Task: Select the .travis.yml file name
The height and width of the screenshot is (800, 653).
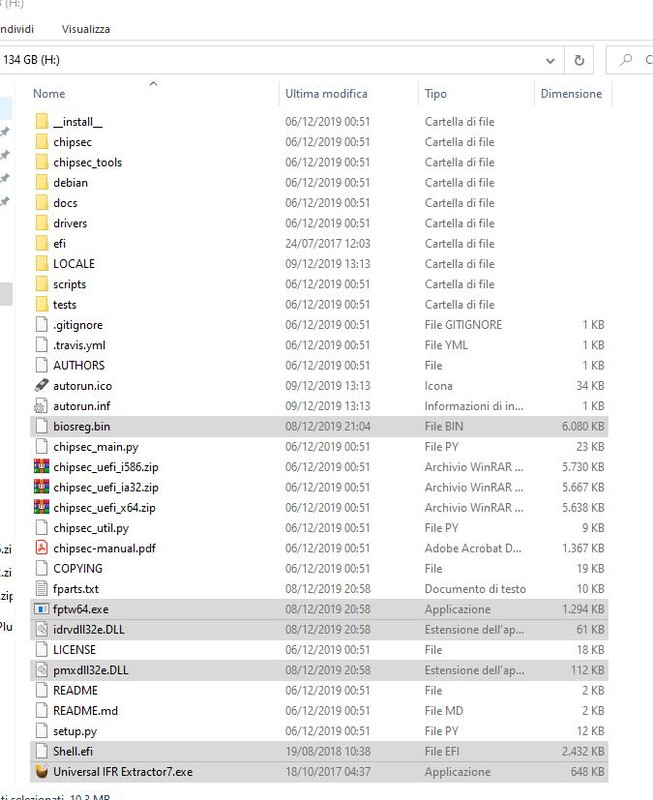Action: pos(80,345)
